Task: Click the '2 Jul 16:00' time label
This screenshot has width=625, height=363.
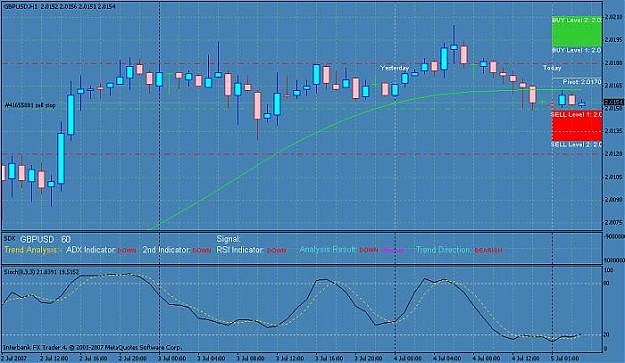Action: [93, 358]
